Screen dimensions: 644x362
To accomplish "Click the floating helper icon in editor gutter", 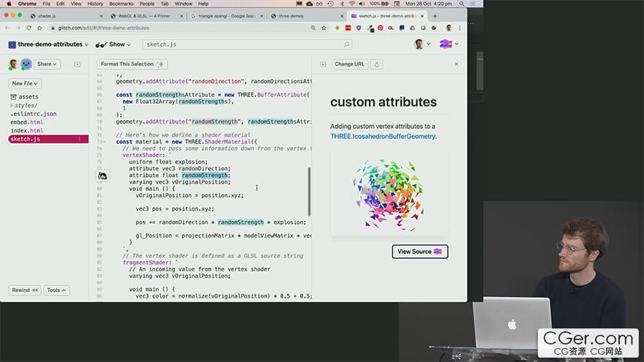I will (103, 176).
